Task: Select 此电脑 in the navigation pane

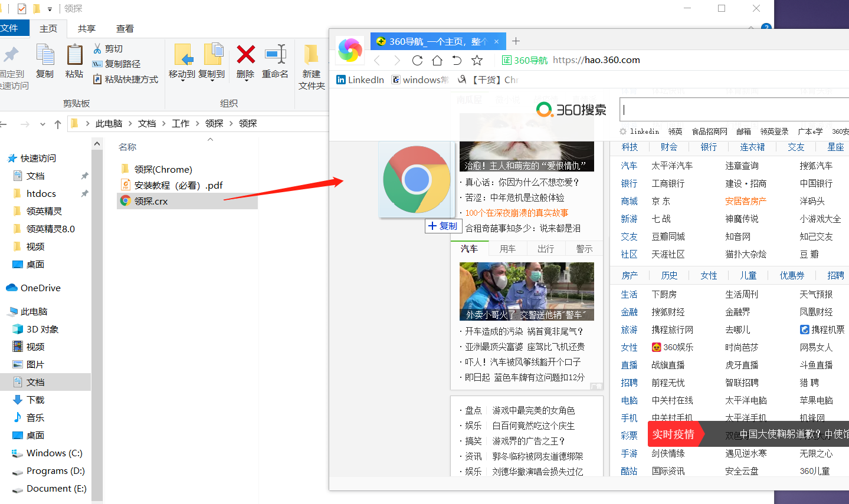Action: pos(34,311)
